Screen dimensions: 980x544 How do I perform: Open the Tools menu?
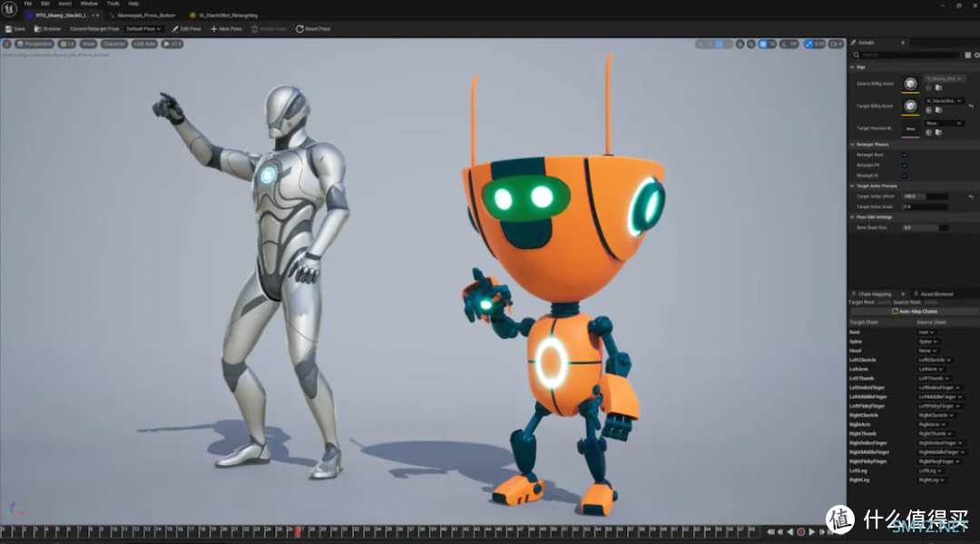[113, 4]
